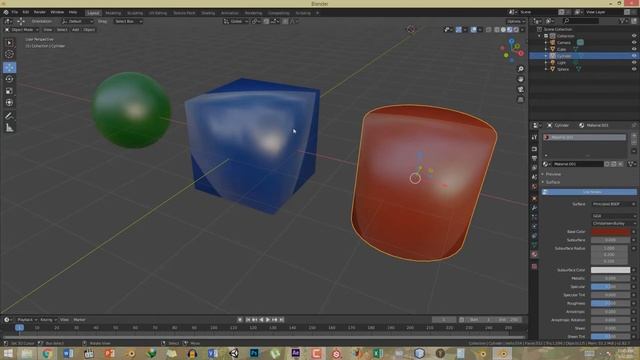Viewport: 640px width, 360px height.
Task: Click the Play animation button in timeline
Action: click(268, 320)
